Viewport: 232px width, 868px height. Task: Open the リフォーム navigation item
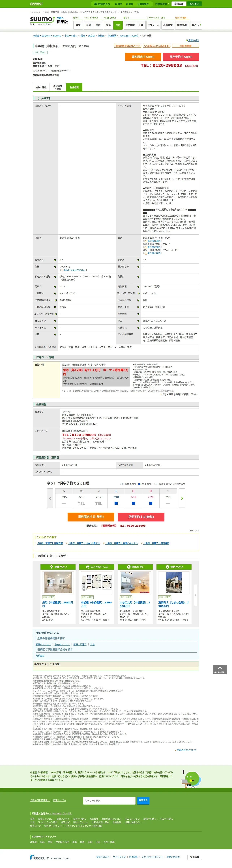coord(153,25)
